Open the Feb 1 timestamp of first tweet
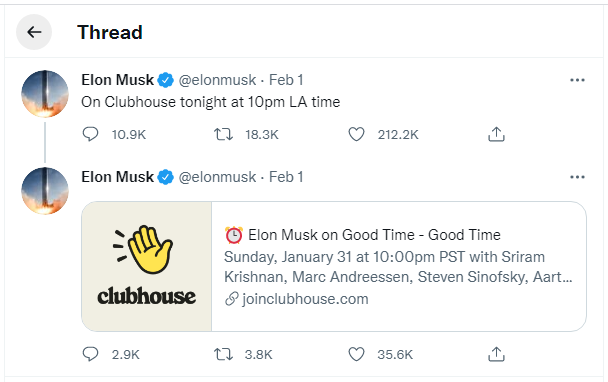Screen dimensions: 608x382 click(286, 80)
